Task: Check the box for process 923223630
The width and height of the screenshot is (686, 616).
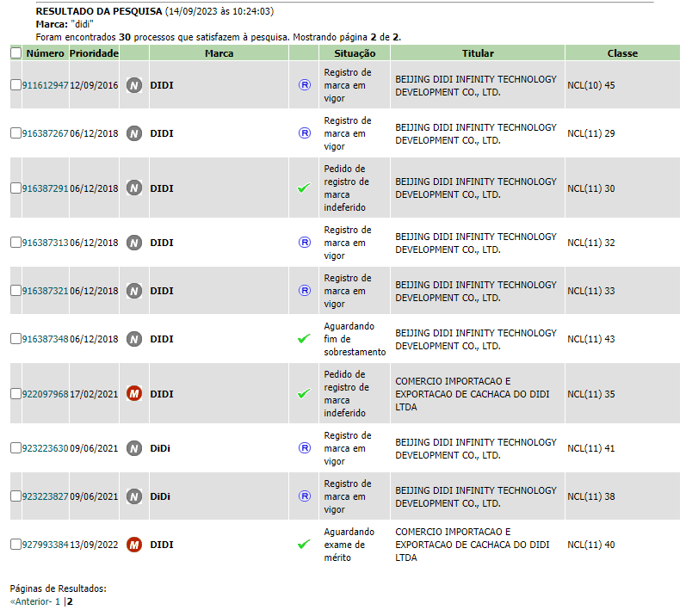Action: (15, 447)
